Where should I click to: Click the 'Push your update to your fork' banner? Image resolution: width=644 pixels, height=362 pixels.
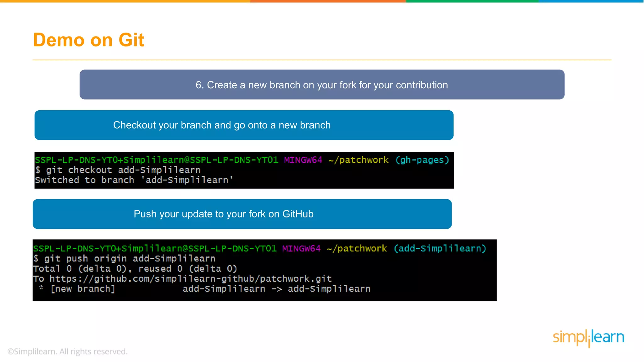click(242, 214)
